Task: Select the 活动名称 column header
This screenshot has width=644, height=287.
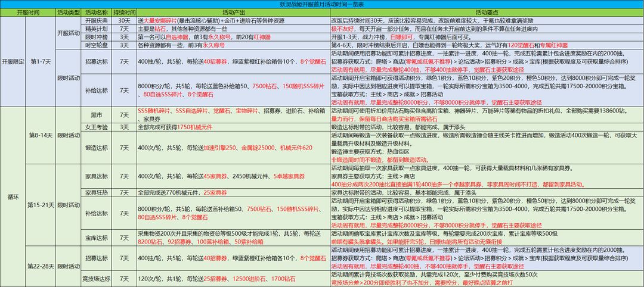Action: (x=96, y=13)
